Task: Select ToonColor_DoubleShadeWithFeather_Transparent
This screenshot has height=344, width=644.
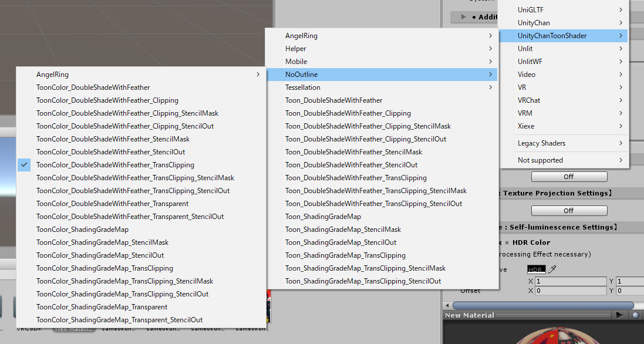Action: (141, 204)
